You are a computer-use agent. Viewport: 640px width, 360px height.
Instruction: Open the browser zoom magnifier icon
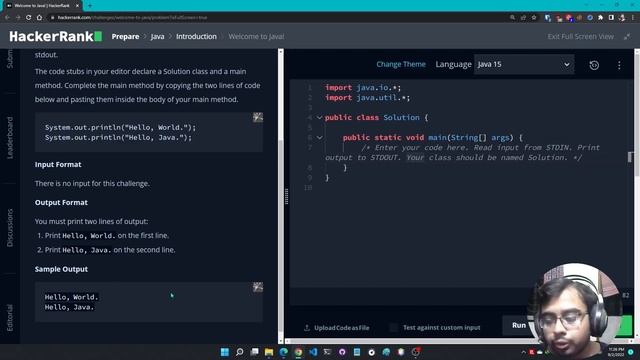pyautogui.click(x=512, y=18)
